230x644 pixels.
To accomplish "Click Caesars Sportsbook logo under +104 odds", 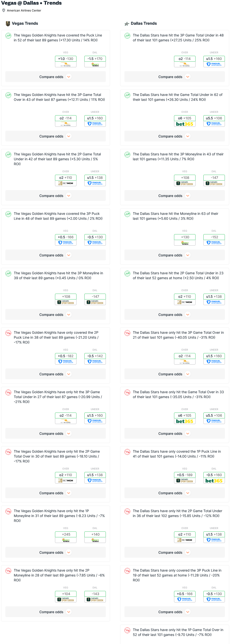I will (66, 600).
